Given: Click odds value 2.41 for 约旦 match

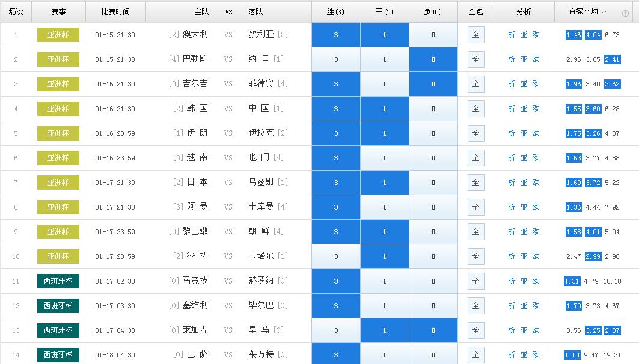Looking at the screenshot, I should pos(612,59).
